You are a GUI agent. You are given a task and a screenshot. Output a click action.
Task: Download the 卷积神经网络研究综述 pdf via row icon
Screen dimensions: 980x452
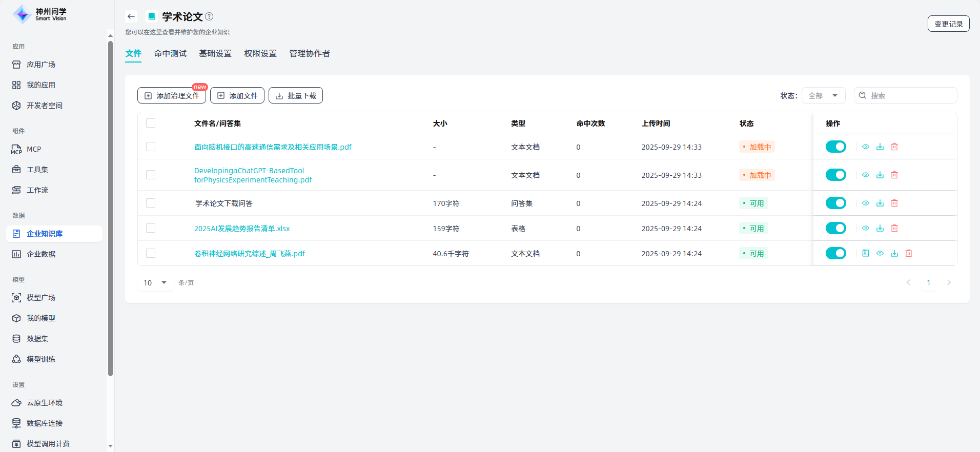pos(894,253)
